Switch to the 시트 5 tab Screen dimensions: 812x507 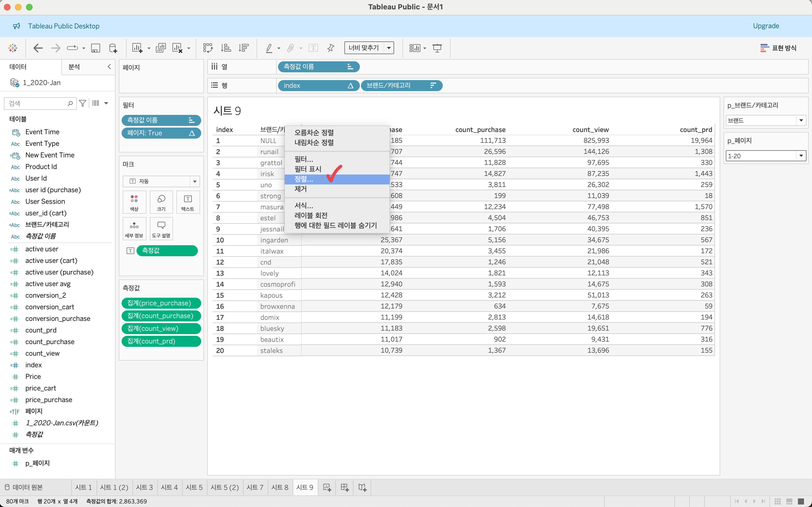pos(194,487)
